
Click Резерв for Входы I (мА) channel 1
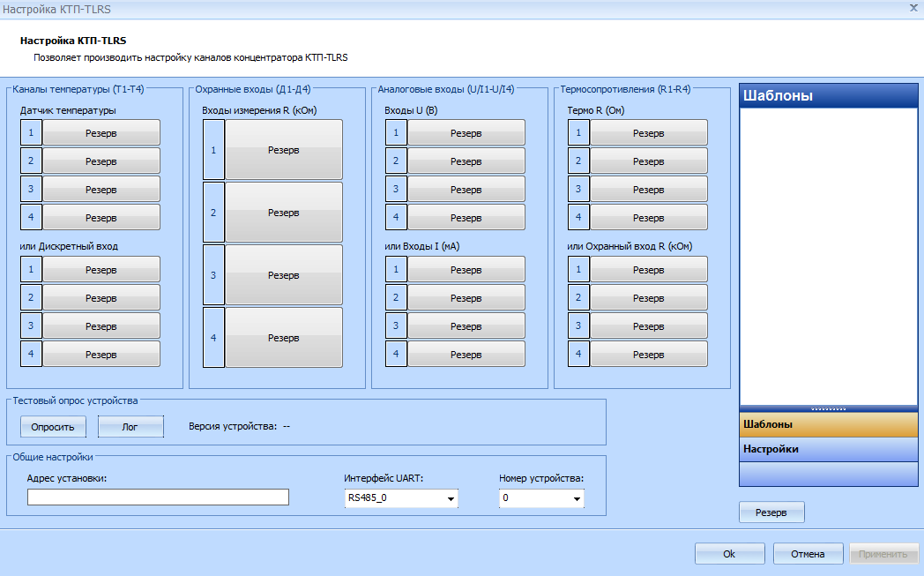(x=466, y=269)
